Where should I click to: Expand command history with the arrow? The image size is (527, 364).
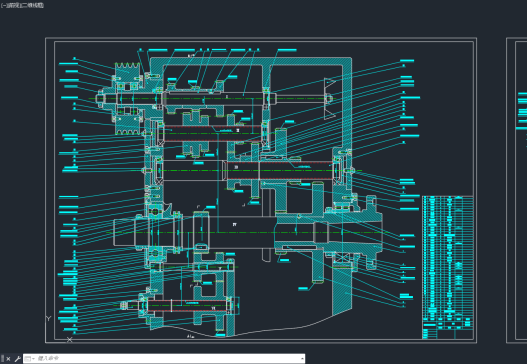302,359
